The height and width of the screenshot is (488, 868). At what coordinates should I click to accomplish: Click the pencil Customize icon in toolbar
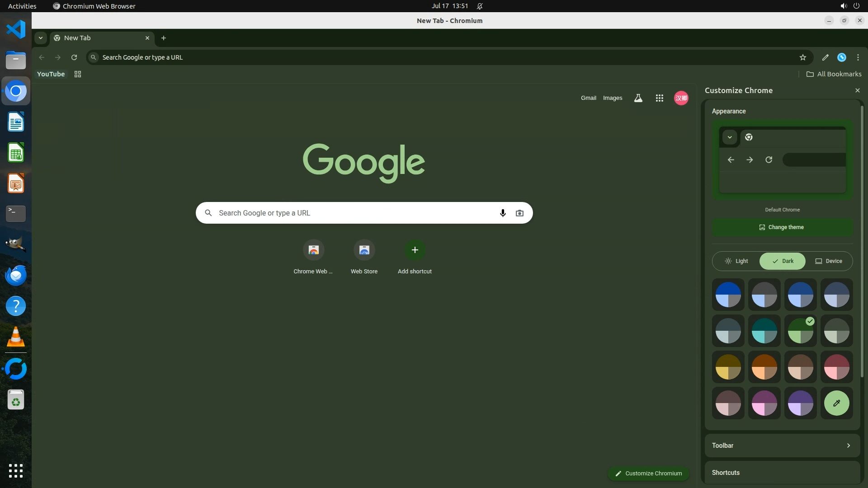click(825, 57)
